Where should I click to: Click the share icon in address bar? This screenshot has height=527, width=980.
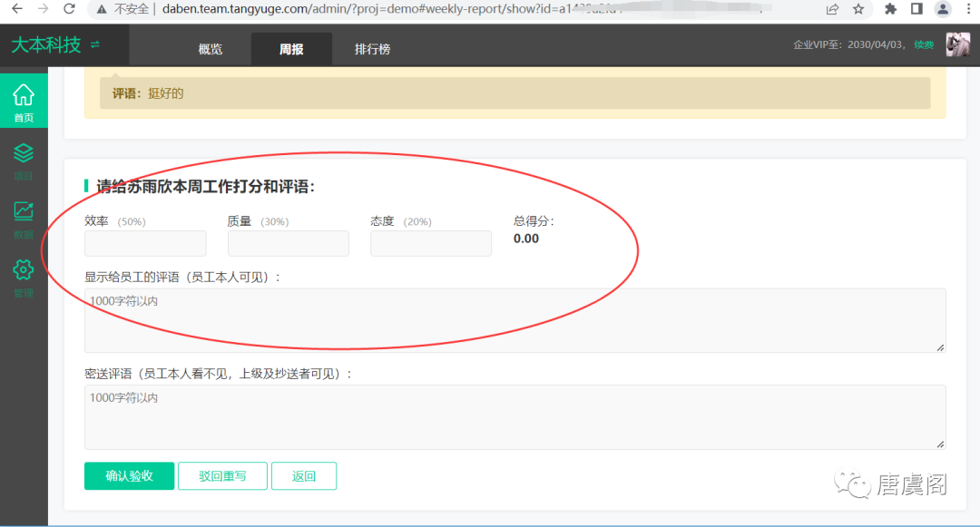tap(832, 9)
